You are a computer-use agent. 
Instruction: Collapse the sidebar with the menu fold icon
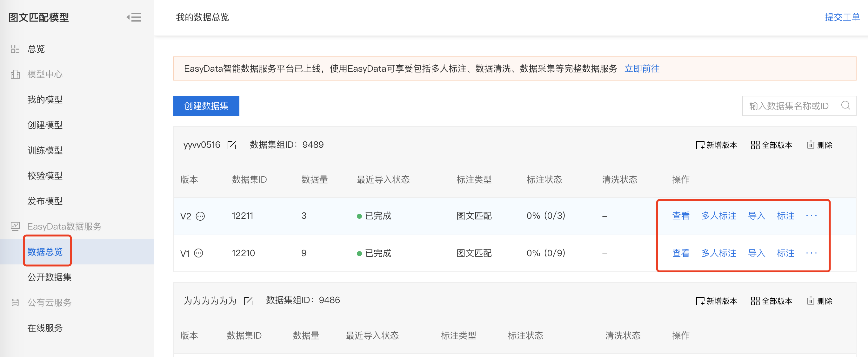[x=134, y=17]
